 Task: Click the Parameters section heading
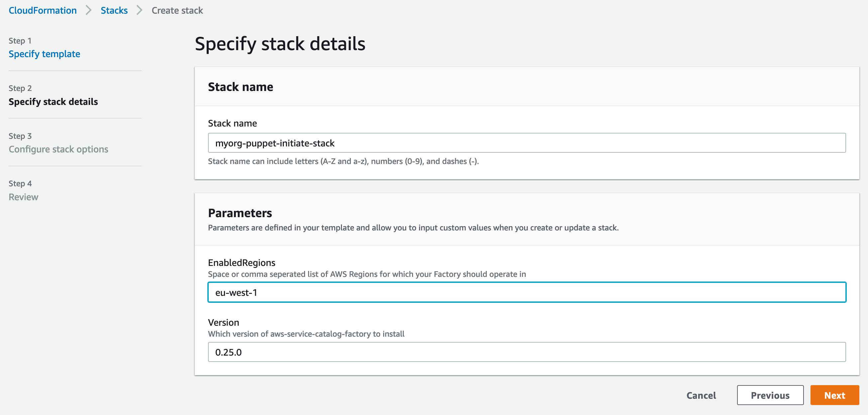240,213
